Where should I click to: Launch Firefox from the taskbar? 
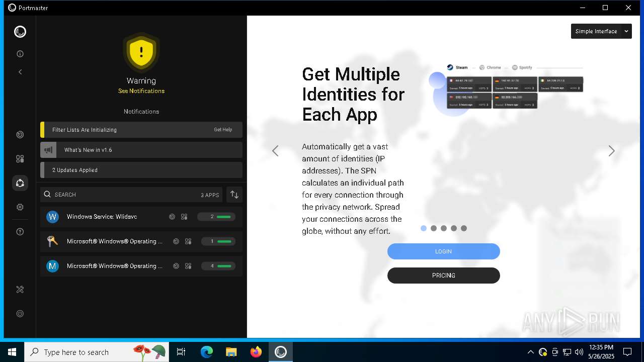coord(256,352)
